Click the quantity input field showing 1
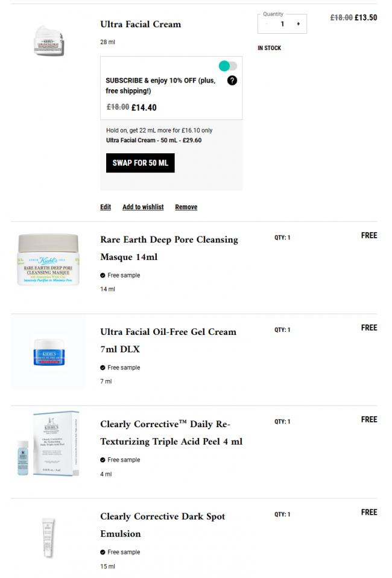The image size is (392, 578). click(x=283, y=24)
